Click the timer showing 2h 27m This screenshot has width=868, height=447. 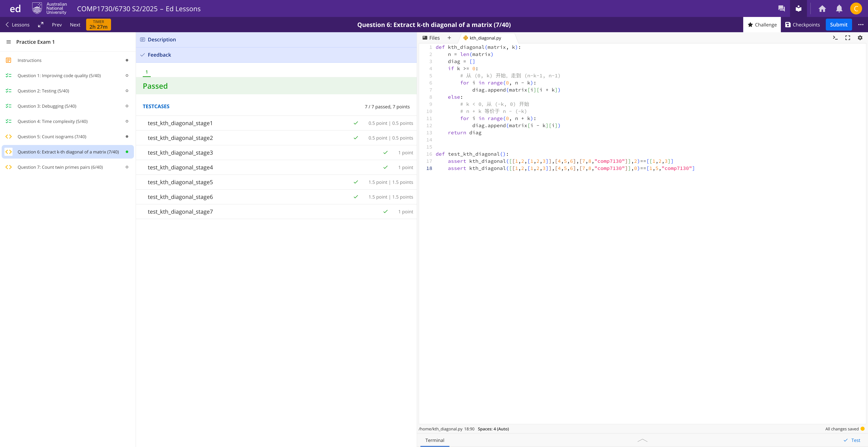click(98, 25)
